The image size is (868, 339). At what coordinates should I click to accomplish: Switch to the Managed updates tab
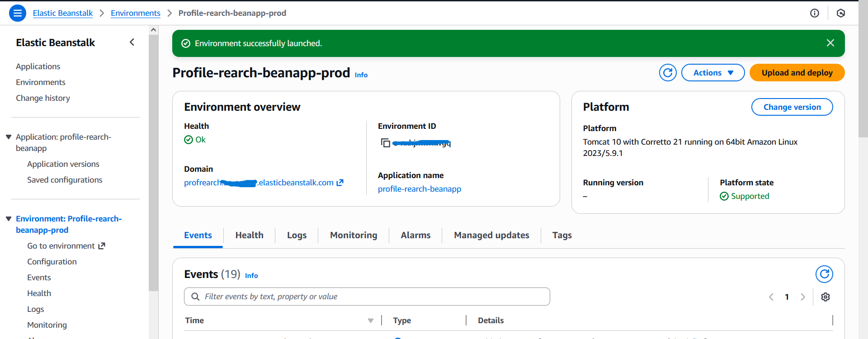pos(491,235)
